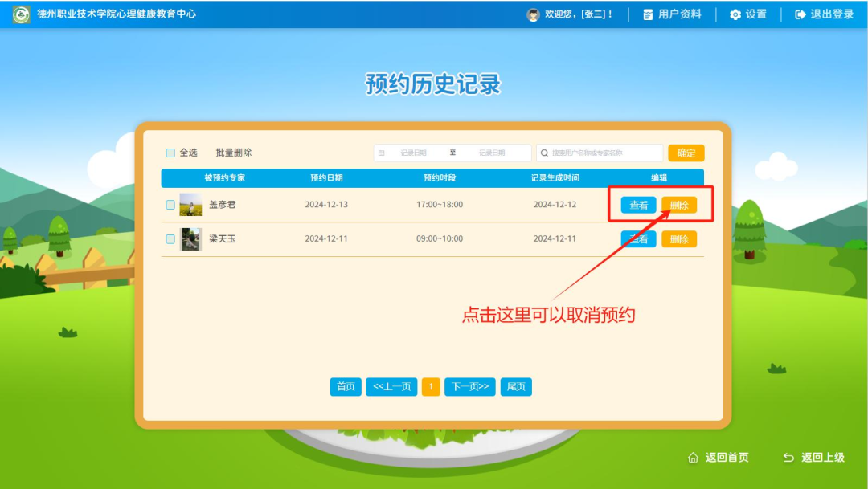Viewport: 868px width, 489px height.
Task: Click the user avatar icon beside welcome text
Action: 533,15
